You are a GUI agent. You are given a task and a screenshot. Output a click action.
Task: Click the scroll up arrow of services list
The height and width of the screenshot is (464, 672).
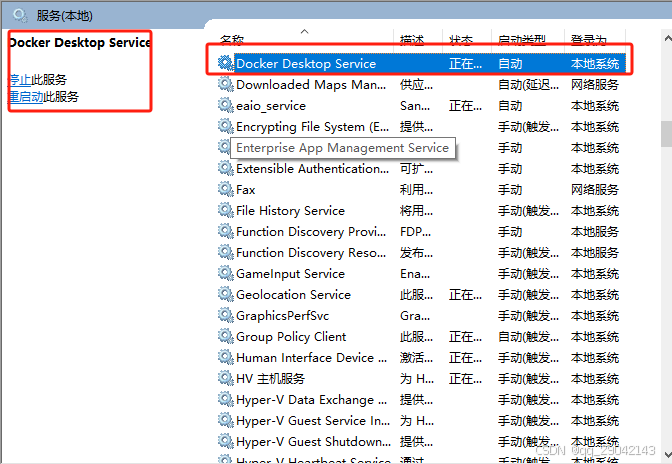667,38
